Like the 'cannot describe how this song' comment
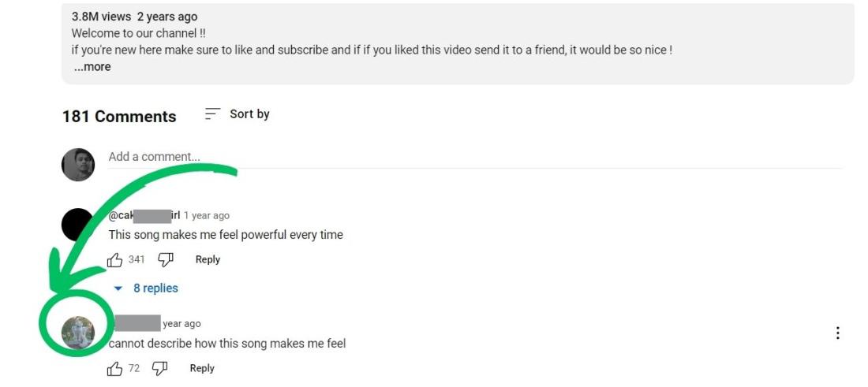868x387 pixels. (x=115, y=368)
